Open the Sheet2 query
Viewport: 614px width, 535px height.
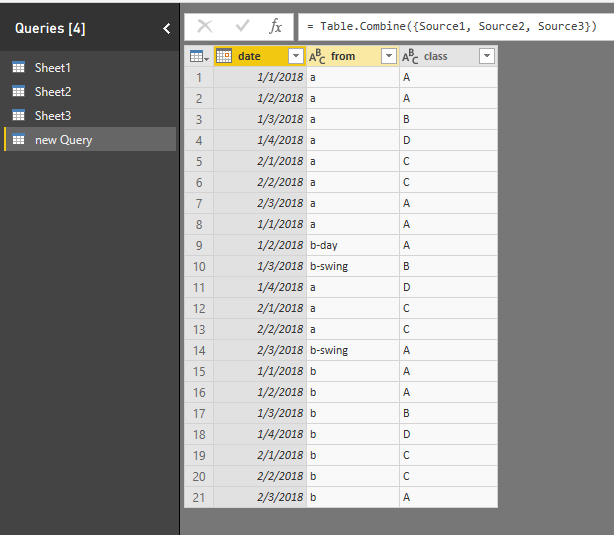tap(53, 92)
